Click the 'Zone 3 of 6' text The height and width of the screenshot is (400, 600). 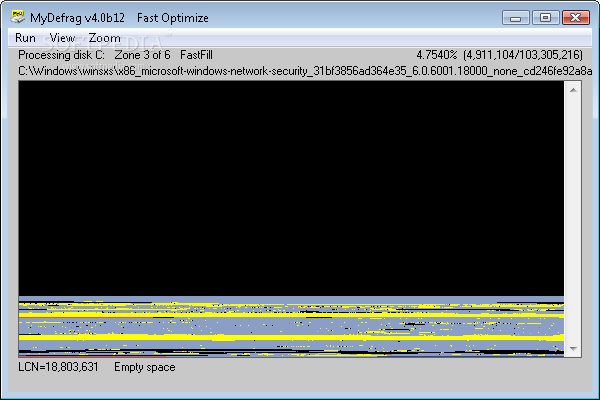click(x=142, y=55)
